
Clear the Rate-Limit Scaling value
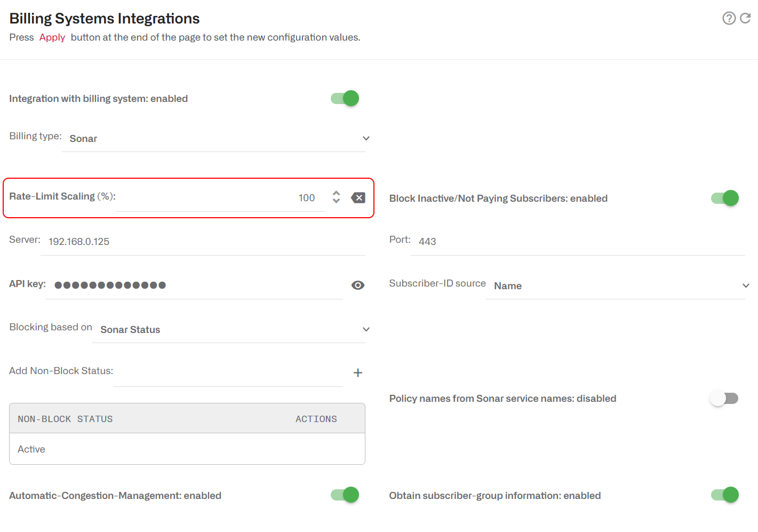pyautogui.click(x=358, y=197)
